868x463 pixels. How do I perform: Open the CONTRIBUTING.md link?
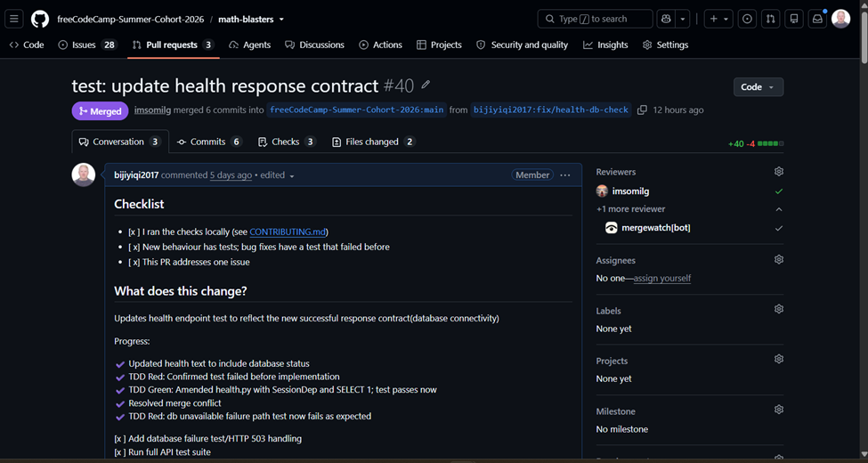pos(288,232)
